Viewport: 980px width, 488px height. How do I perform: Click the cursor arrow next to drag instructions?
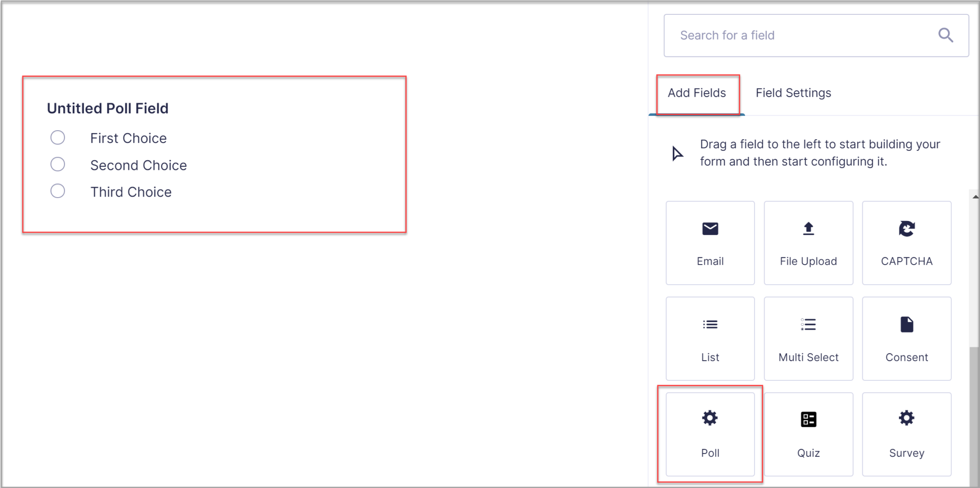coord(677,153)
